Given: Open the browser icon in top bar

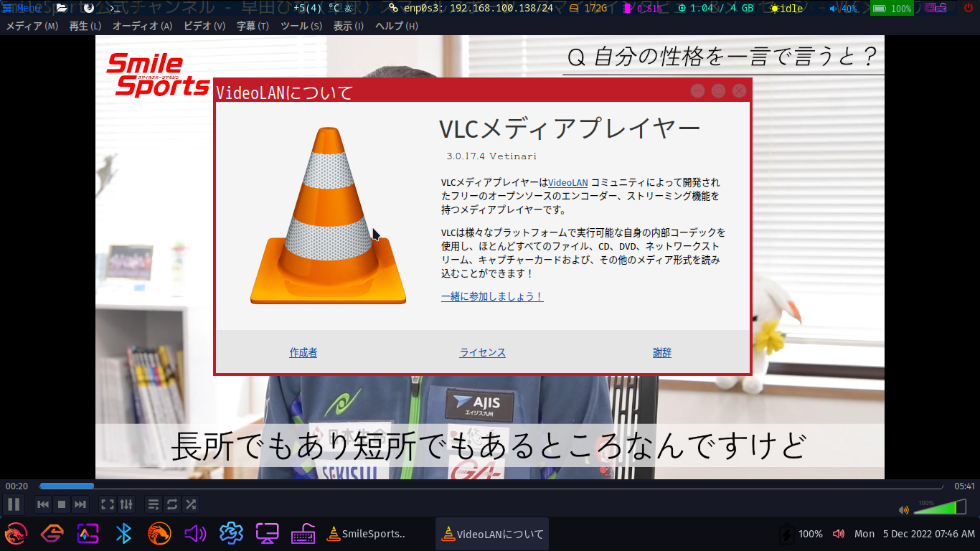Looking at the screenshot, I should point(89,9).
